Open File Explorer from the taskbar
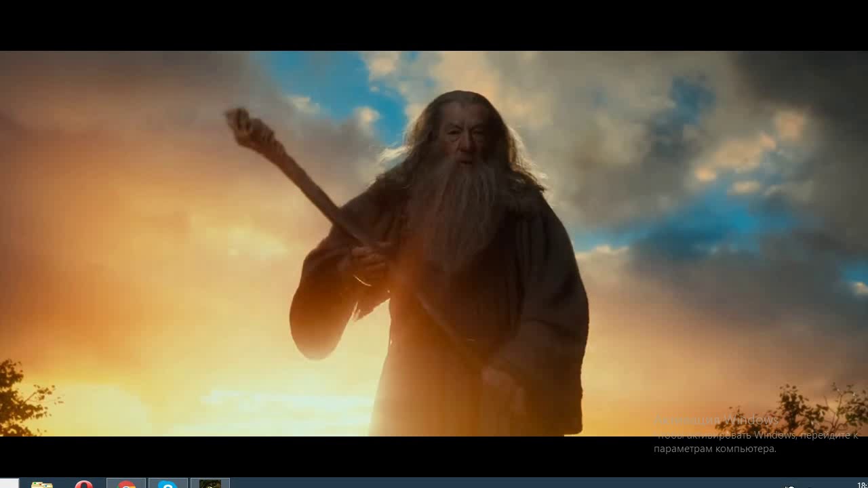Screen dimensions: 868x488 42,483
